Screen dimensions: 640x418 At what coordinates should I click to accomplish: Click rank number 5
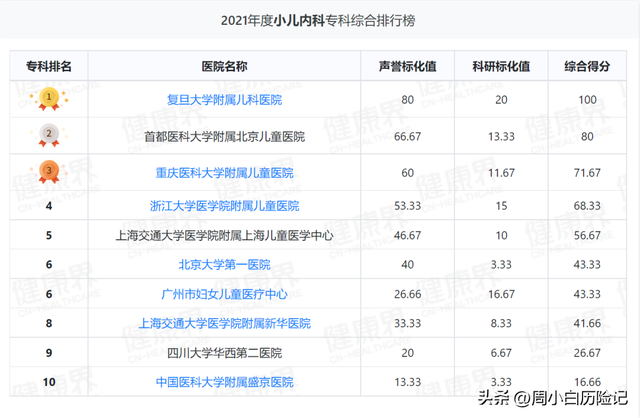click(x=49, y=235)
